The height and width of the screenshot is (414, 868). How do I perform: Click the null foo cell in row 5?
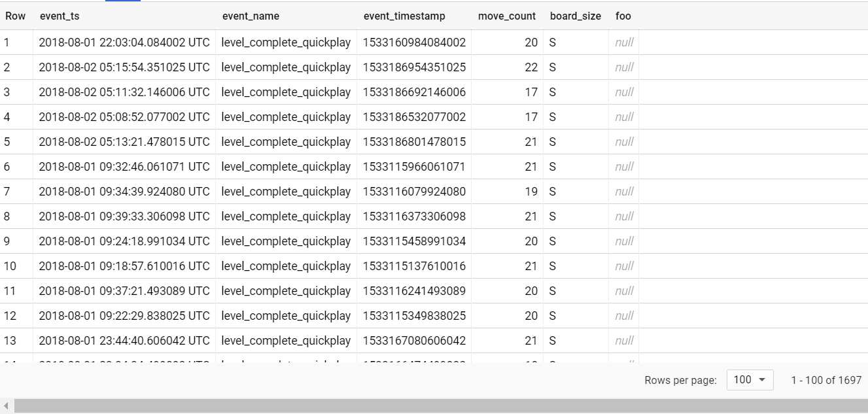pyautogui.click(x=624, y=142)
